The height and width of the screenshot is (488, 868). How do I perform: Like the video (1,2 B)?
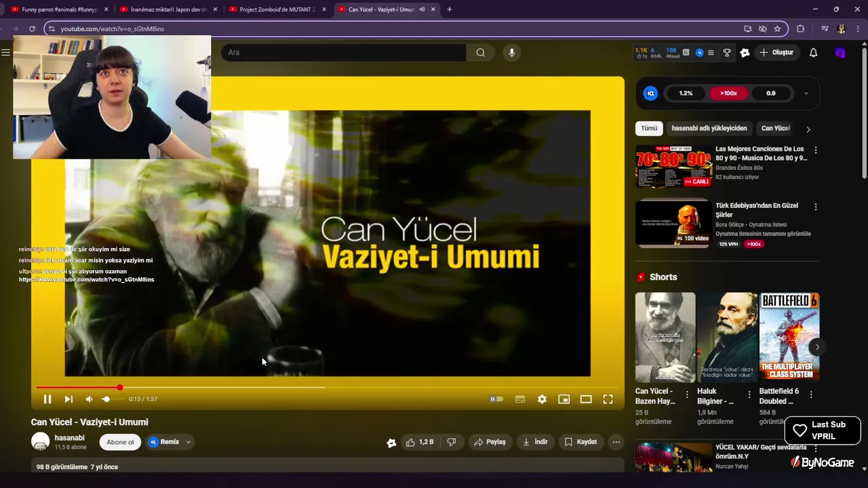420,442
